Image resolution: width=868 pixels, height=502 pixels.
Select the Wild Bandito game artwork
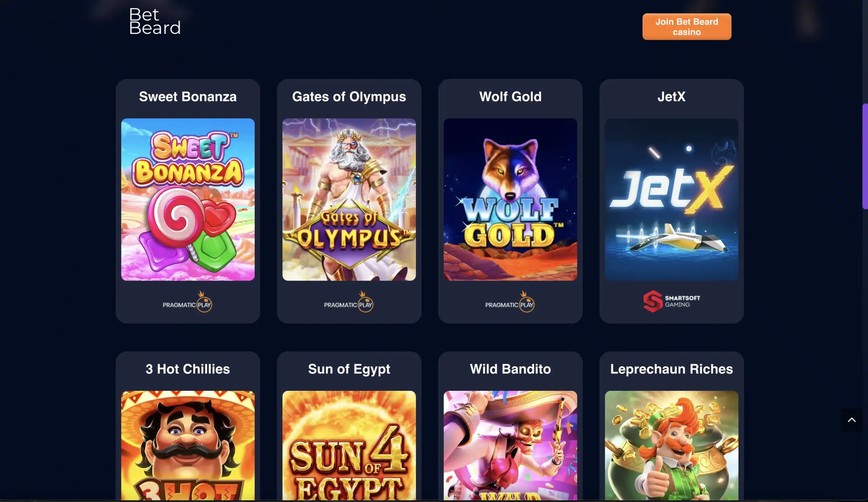(x=510, y=445)
